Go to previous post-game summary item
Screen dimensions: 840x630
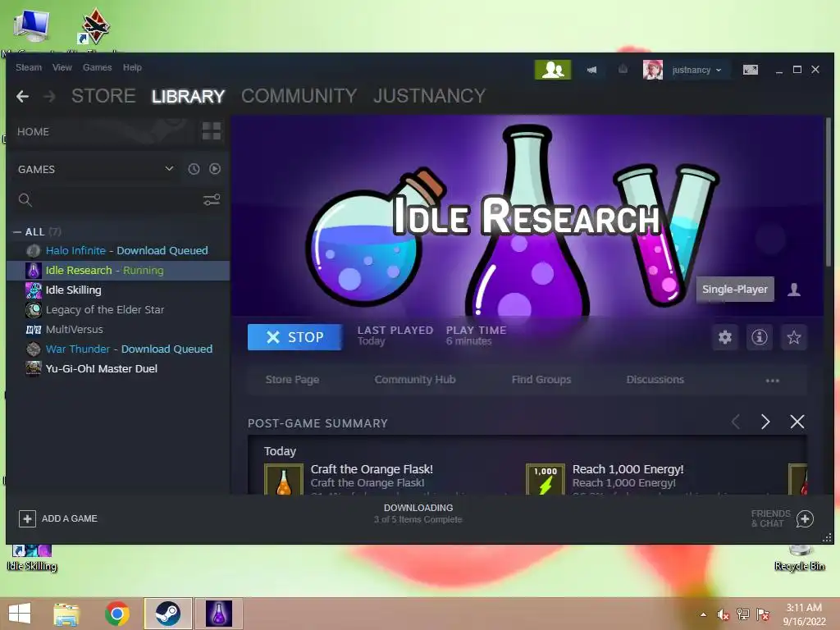[x=736, y=422]
